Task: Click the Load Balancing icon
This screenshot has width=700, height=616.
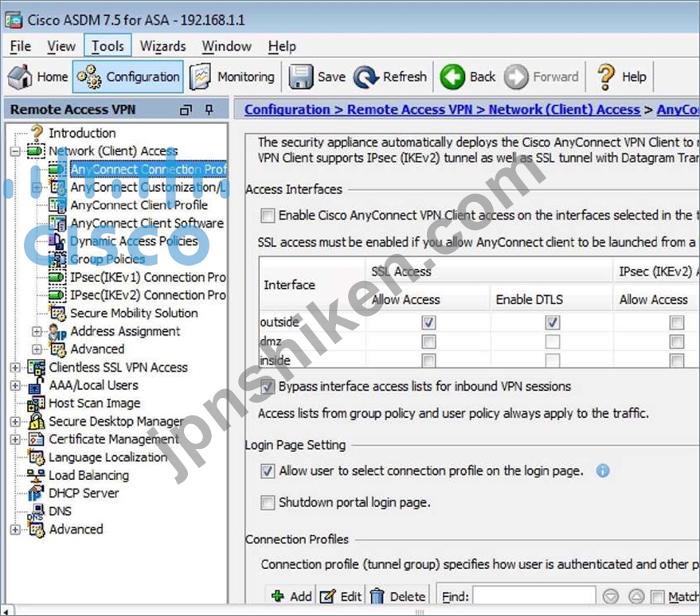Action: click(x=36, y=475)
